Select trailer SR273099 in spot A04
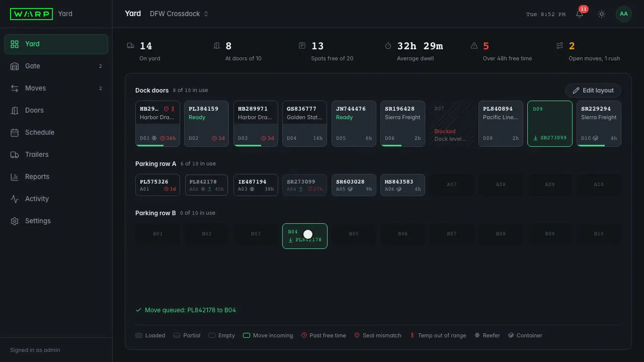Image resolution: width=644 pixels, height=362 pixels. point(304,185)
